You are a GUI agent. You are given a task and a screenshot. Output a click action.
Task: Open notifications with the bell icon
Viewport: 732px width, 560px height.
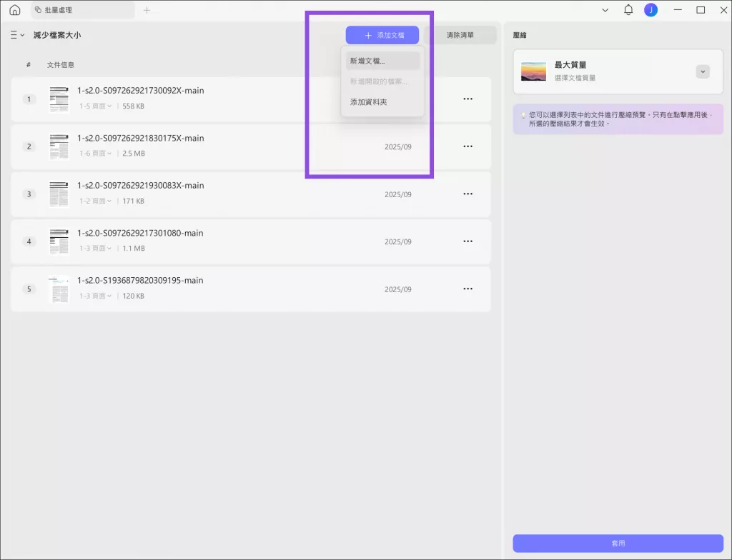point(628,10)
